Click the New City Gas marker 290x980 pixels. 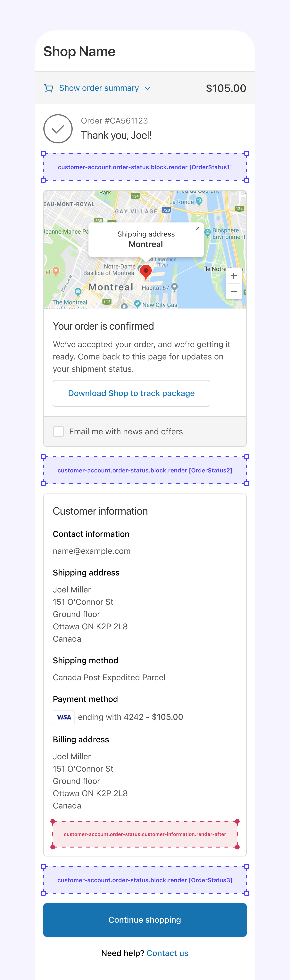[137, 304]
